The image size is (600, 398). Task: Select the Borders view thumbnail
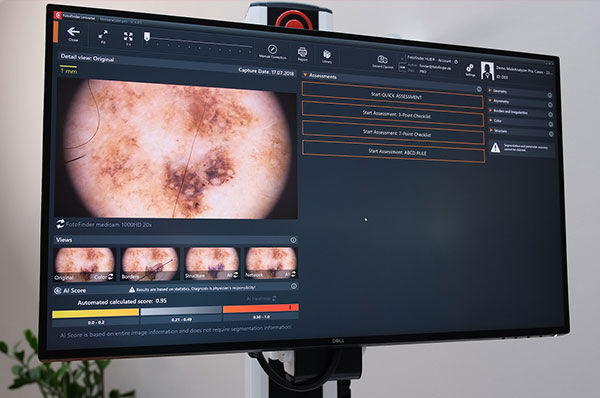(150, 264)
